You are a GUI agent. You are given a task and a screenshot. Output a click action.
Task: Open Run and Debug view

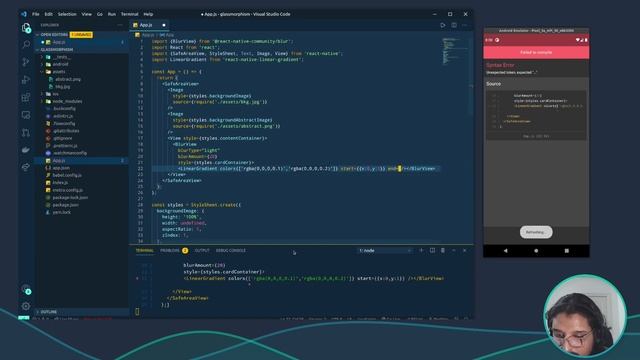pos(26,80)
